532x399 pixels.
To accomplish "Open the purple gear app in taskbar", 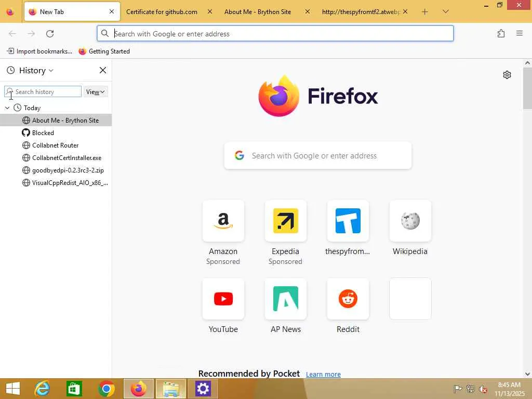I will [203, 389].
